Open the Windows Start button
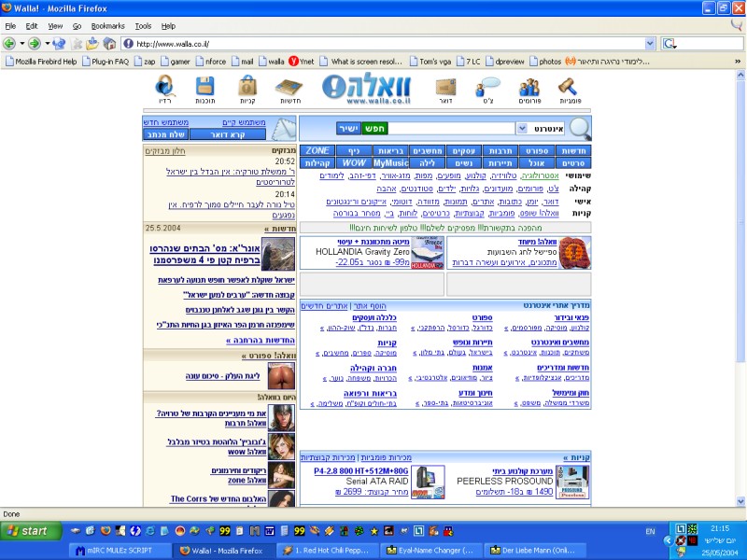The width and height of the screenshot is (747, 560). click(32, 531)
